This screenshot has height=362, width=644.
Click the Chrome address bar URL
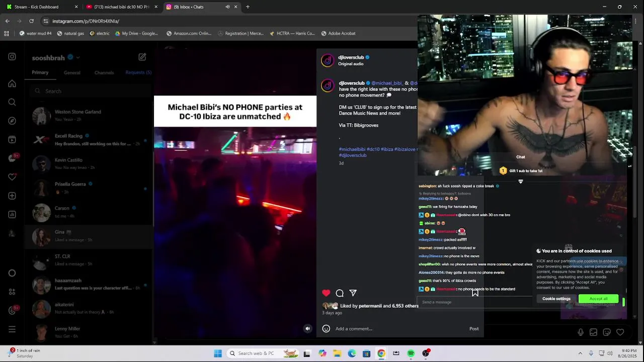pos(86,21)
